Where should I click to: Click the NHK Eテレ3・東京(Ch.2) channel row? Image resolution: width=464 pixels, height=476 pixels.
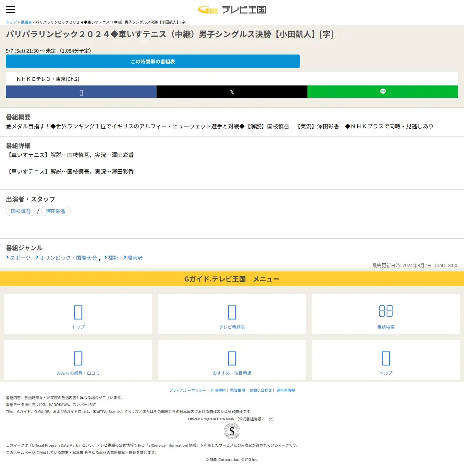[232, 79]
